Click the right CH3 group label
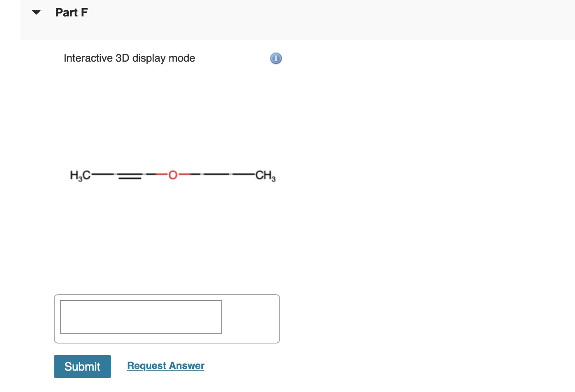The height and width of the screenshot is (392, 575). (265, 176)
